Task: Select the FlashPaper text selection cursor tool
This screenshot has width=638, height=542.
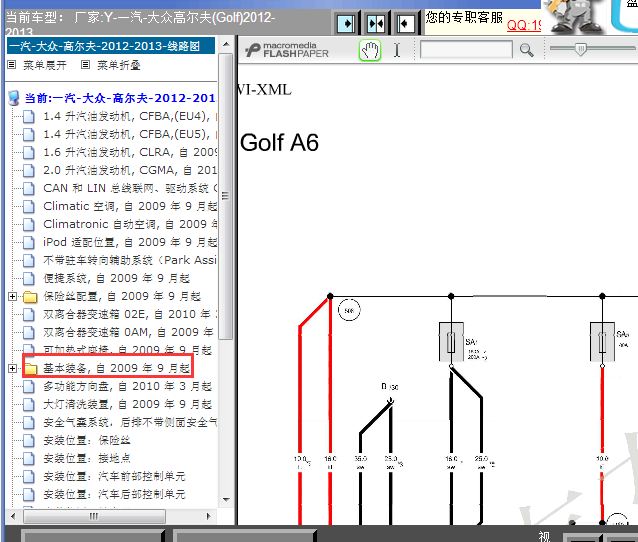Action: tap(397, 50)
